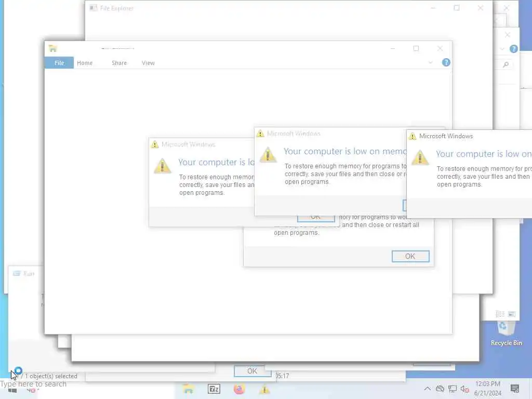Click the muted volume tray icon
This screenshot has height=399, width=532.
click(465, 389)
